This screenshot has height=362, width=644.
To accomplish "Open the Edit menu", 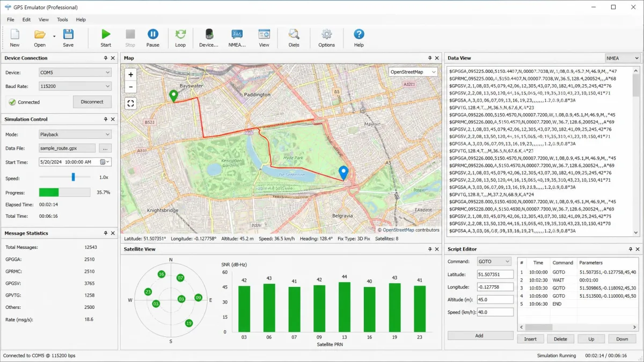I will coord(26,20).
